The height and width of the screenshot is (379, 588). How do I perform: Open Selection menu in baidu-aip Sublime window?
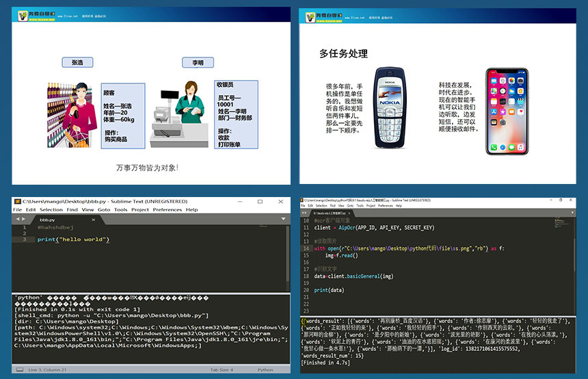pyautogui.click(x=321, y=206)
